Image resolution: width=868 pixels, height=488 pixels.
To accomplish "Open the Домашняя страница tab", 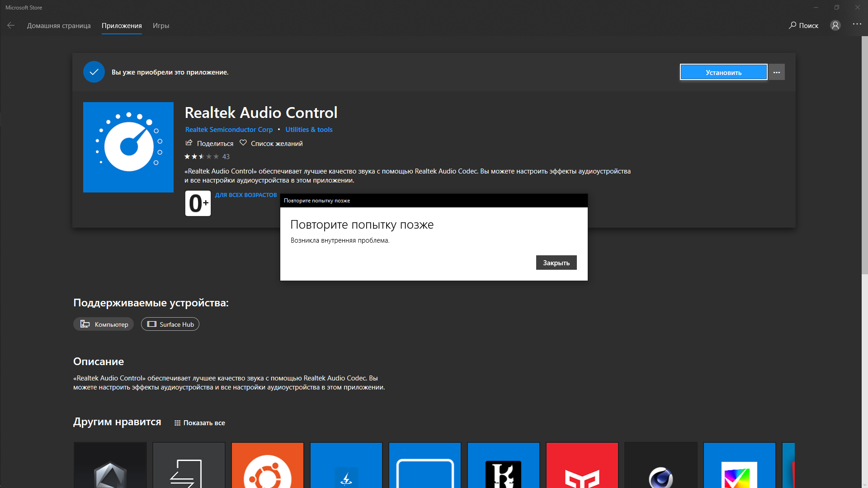I will coord(59,26).
